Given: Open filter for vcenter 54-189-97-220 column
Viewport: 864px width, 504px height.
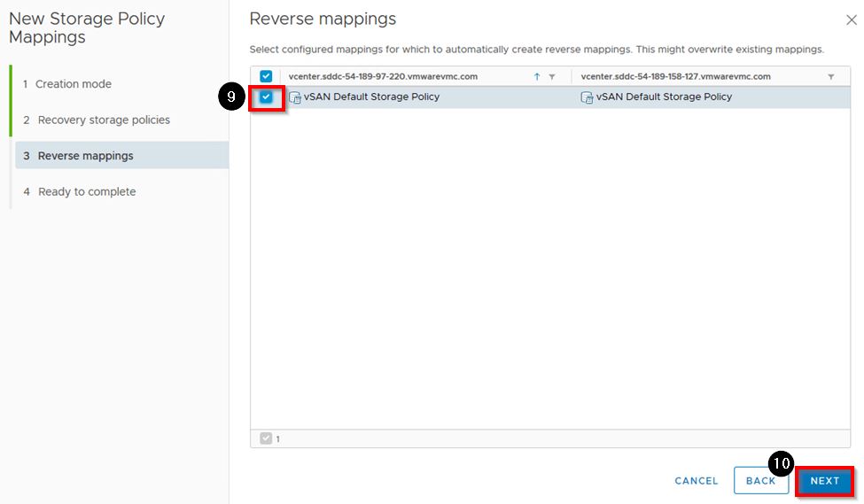Looking at the screenshot, I should point(551,76).
